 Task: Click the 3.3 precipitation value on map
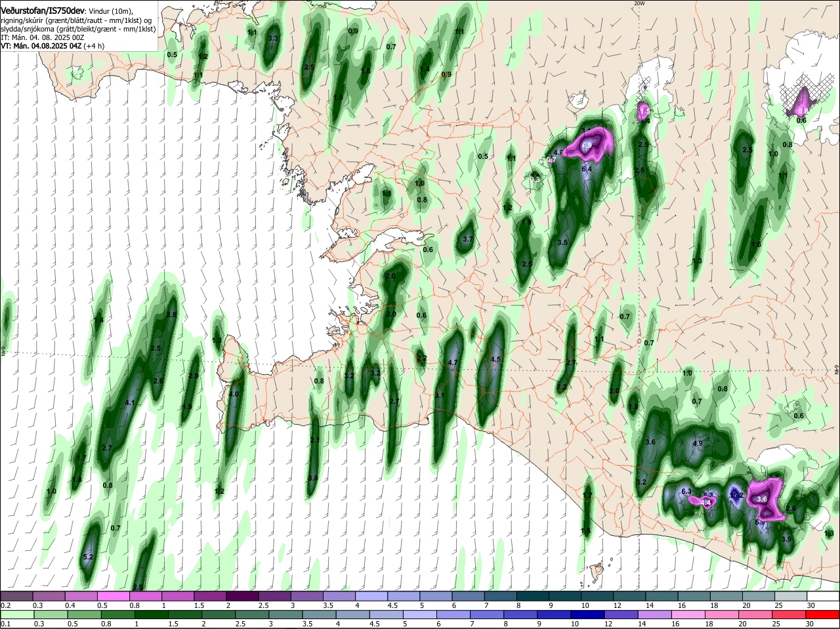coord(274,38)
